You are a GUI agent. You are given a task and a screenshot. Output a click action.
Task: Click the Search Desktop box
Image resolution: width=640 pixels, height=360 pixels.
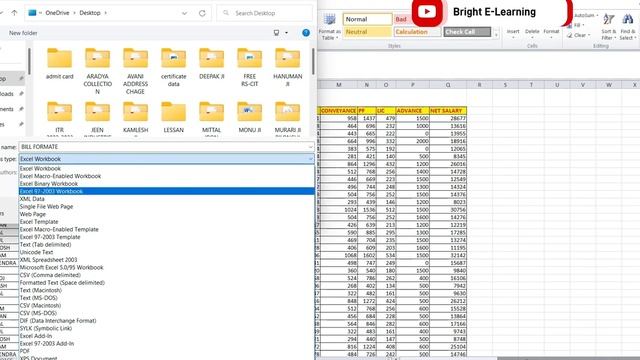[264, 13]
